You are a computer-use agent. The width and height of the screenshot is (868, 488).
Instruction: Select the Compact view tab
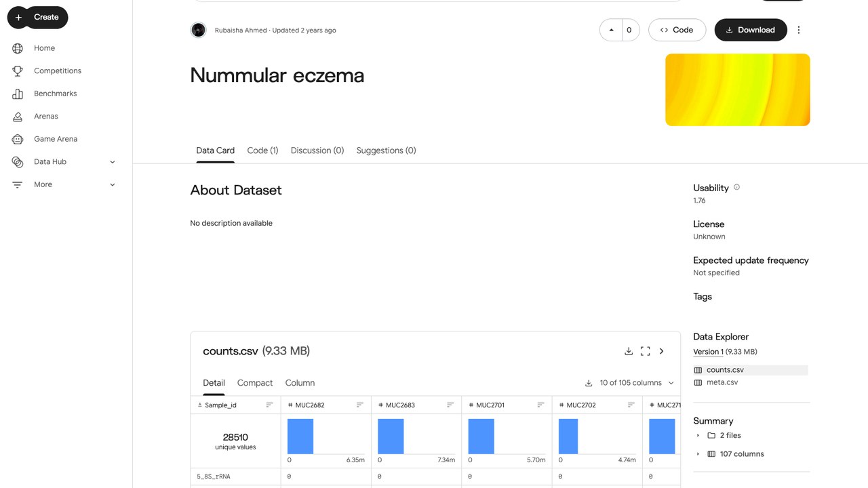tap(255, 383)
